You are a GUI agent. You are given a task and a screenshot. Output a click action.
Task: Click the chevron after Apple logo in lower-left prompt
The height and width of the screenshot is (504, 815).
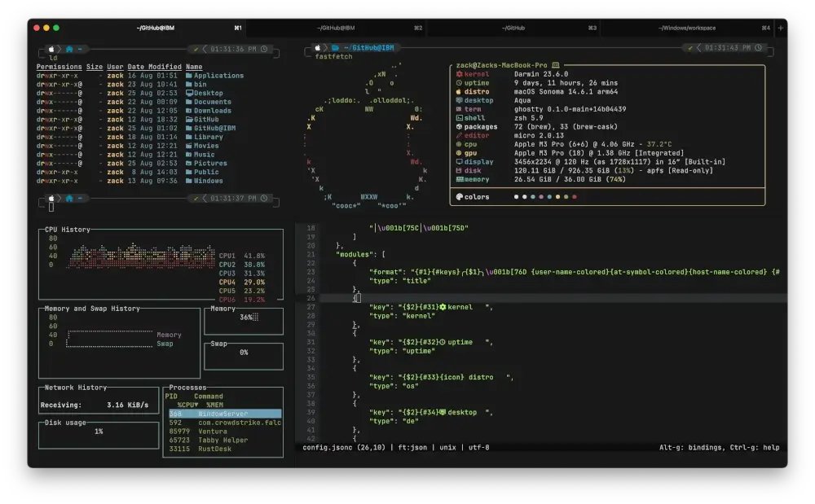pos(59,198)
